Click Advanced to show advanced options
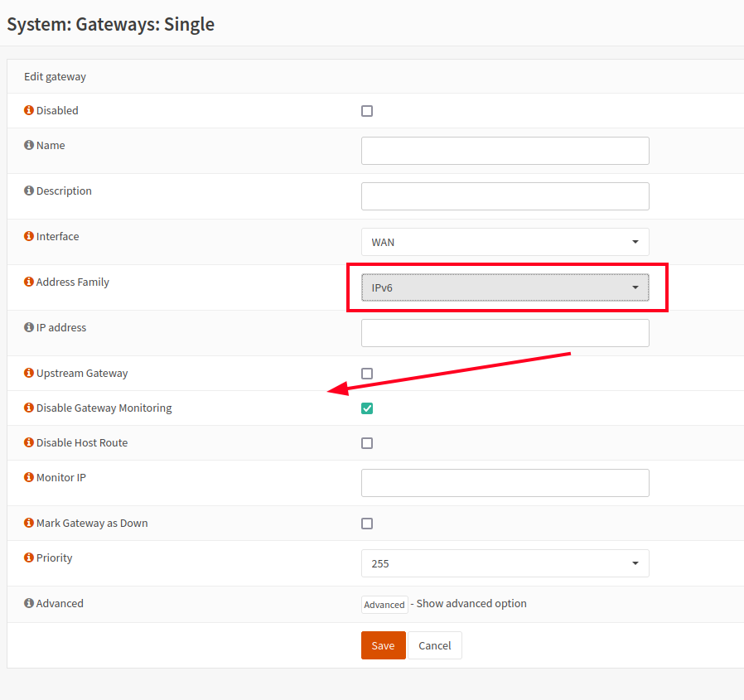 pyautogui.click(x=384, y=604)
